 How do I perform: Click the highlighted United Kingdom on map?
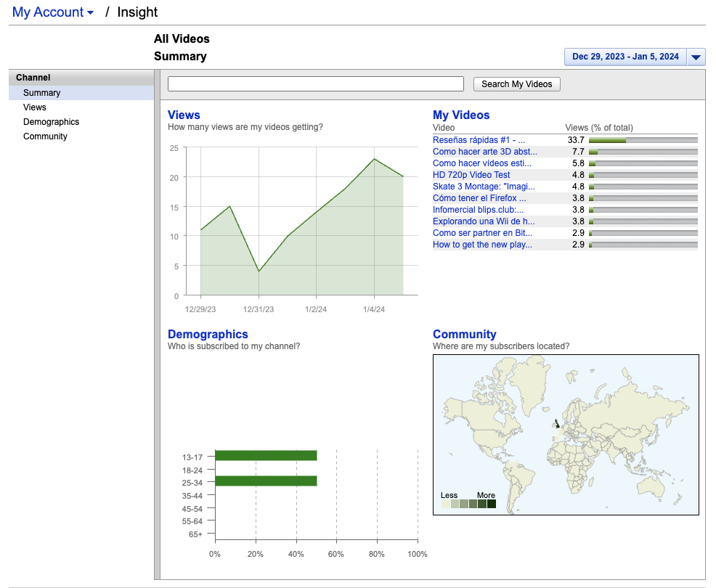(x=556, y=422)
